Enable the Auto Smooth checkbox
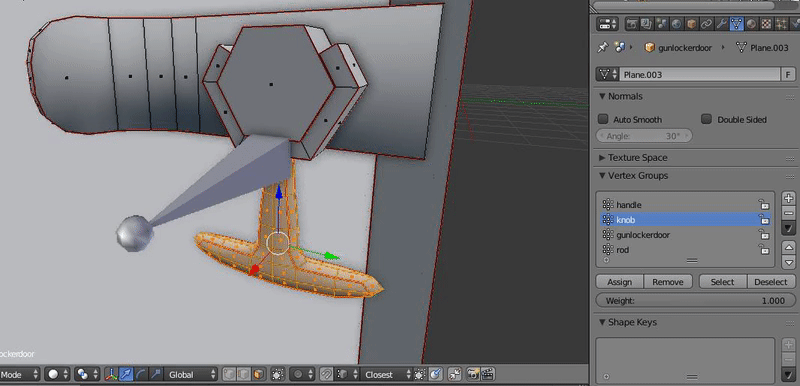The height and width of the screenshot is (386, 800). [603, 119]
